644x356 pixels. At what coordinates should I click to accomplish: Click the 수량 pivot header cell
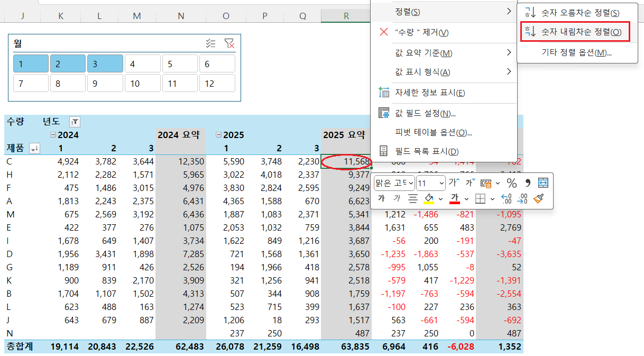click(15, 122)
